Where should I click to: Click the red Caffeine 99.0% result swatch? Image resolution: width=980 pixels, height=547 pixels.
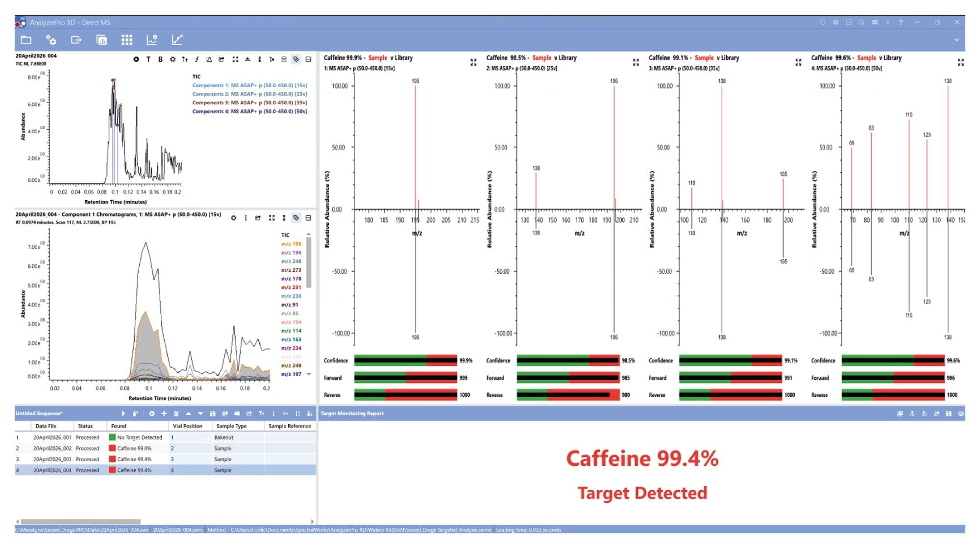click(x=112, y=449)
